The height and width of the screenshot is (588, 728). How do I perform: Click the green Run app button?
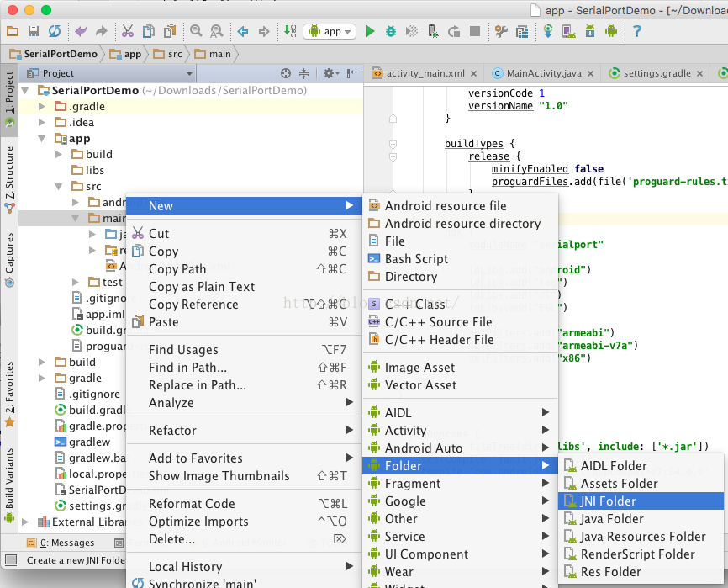click(370, 31)
